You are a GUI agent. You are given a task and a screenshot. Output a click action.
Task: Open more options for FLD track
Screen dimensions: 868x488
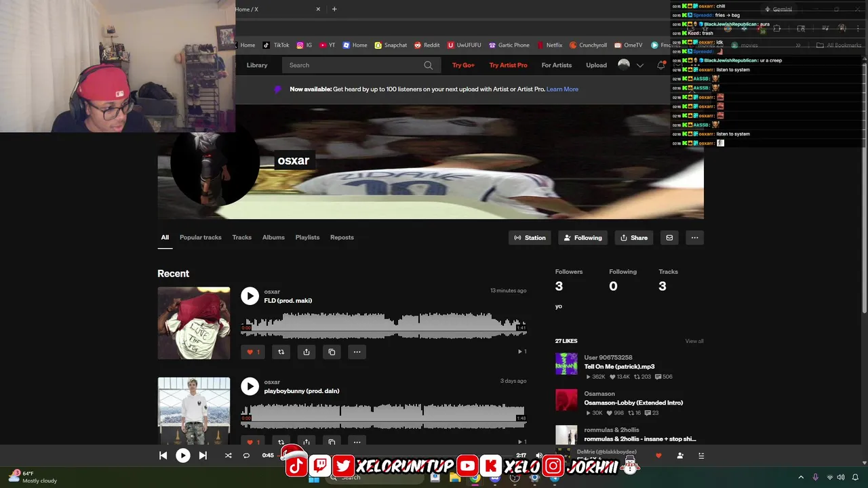pos(357,352)
